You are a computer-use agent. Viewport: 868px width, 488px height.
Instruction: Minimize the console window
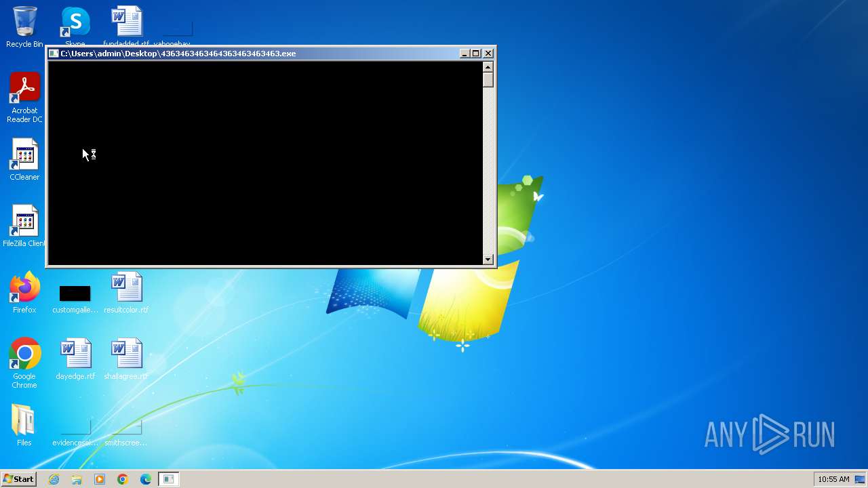click(465, 54)
